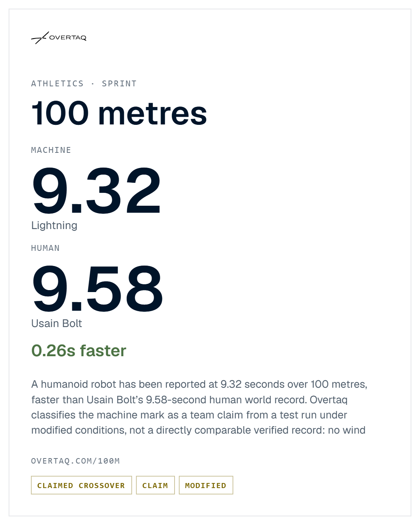
Task: Open the OVERTAQ.COM/100M link
Action: (75, 461)
